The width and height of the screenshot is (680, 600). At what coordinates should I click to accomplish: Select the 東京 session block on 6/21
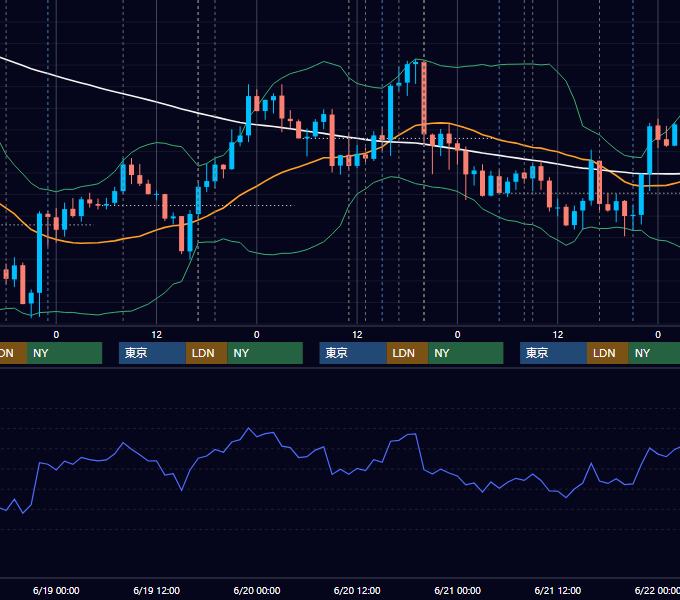(553, 353)
